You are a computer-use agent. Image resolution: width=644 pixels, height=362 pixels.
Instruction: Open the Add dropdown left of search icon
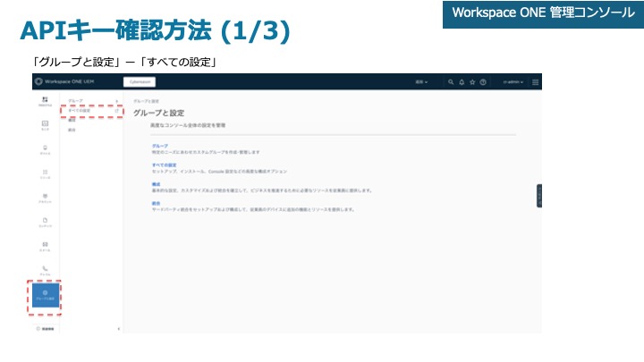421,82
